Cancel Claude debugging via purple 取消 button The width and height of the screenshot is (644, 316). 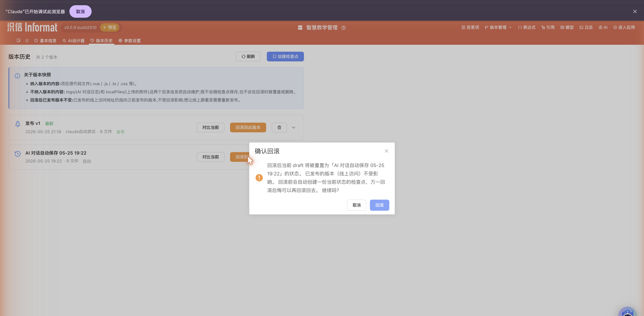pyautogui.click(x=80, y=11)
